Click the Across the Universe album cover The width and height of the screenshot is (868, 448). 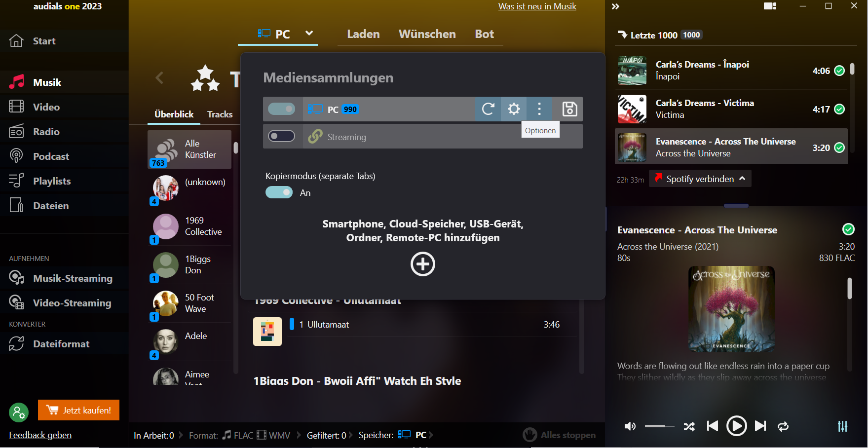(x=731, y=309)
